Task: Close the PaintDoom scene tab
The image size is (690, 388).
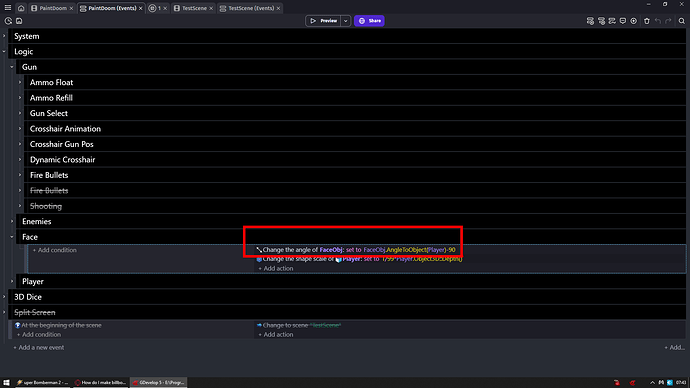Action: pyautogui.click(x=71, y=8)
